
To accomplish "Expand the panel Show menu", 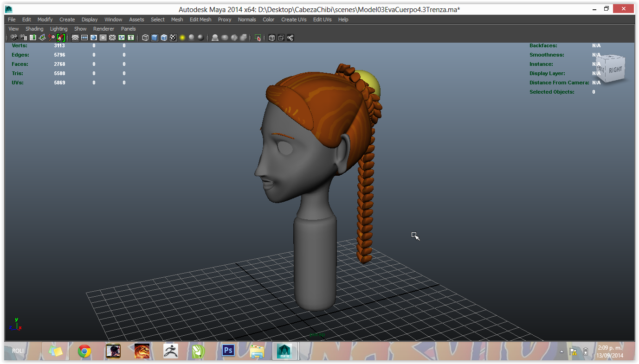I will 80,29.
